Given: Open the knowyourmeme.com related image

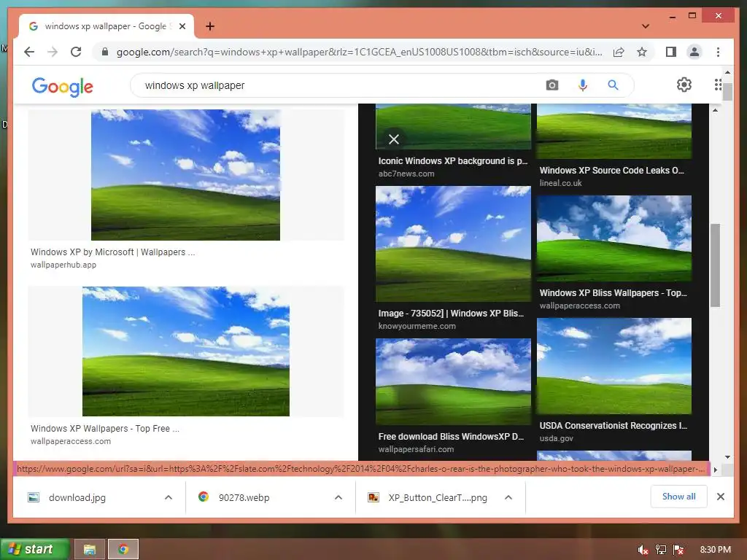Looking at the screenshot, I should tap(453, 244).
